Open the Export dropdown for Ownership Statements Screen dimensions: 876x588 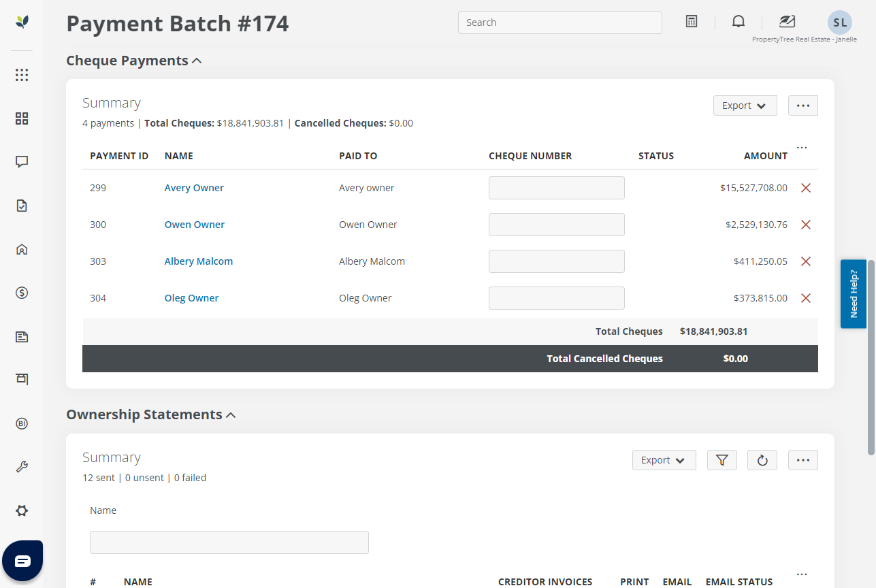[664, 460]
